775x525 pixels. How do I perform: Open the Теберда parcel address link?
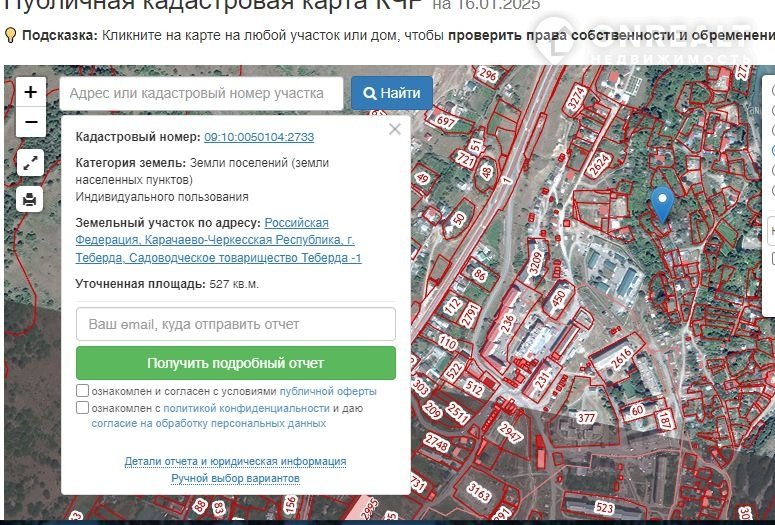[x=218, y=240]
